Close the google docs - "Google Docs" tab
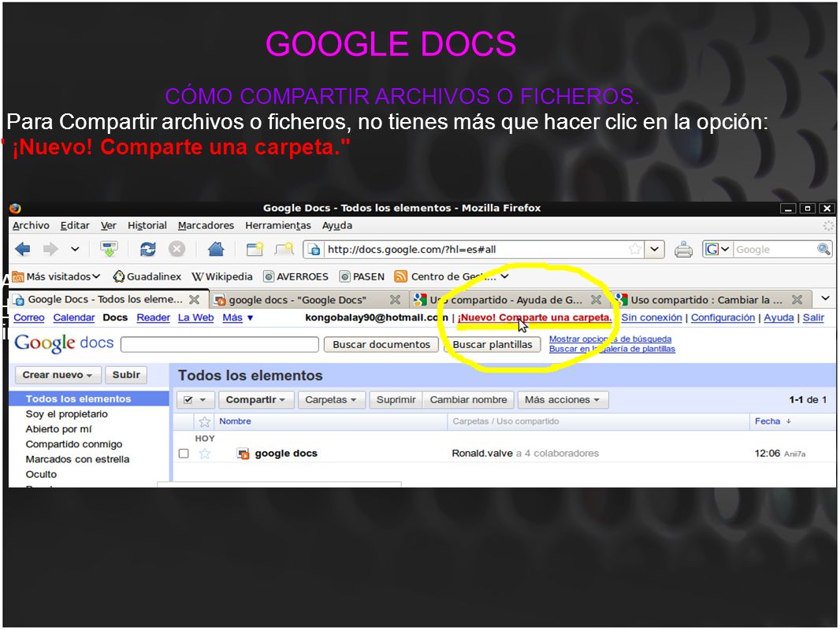This screenshot has height=630, width=840. pos(395,299)
